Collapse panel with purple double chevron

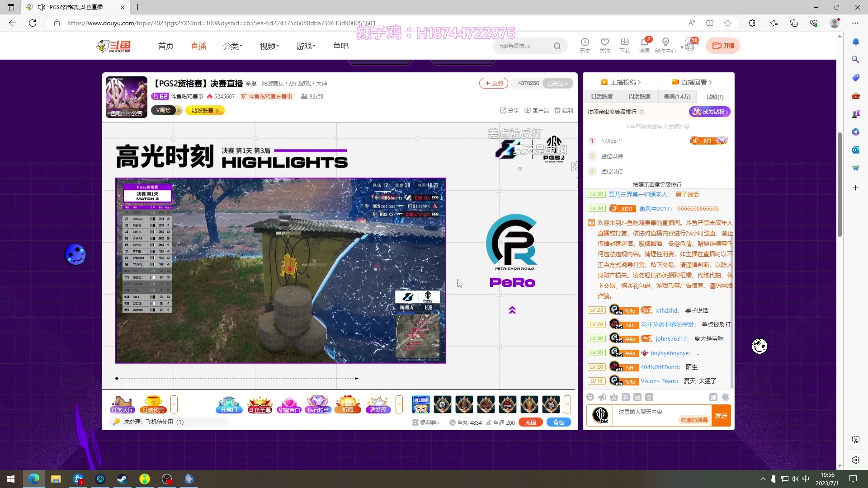(x=512, y=310)
